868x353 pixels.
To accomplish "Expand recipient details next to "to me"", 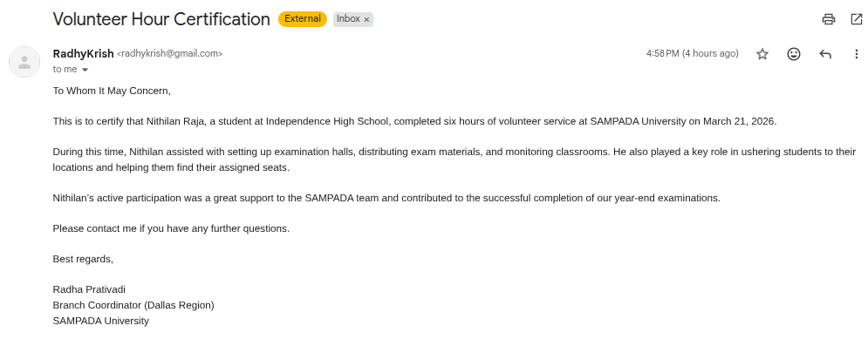I will pyautogui.click(x=85, y=70).
